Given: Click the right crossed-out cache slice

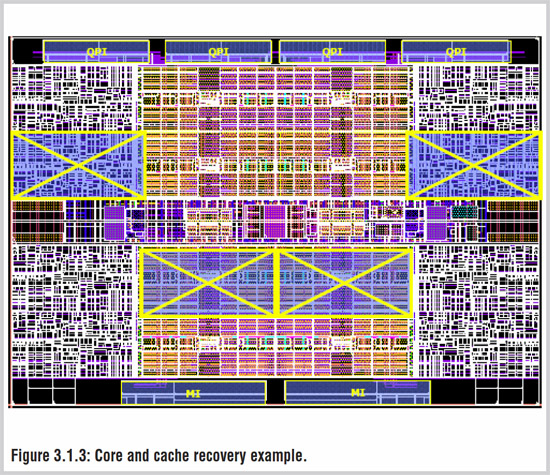Looking at the screenshot, I should [x=345, y=282].
